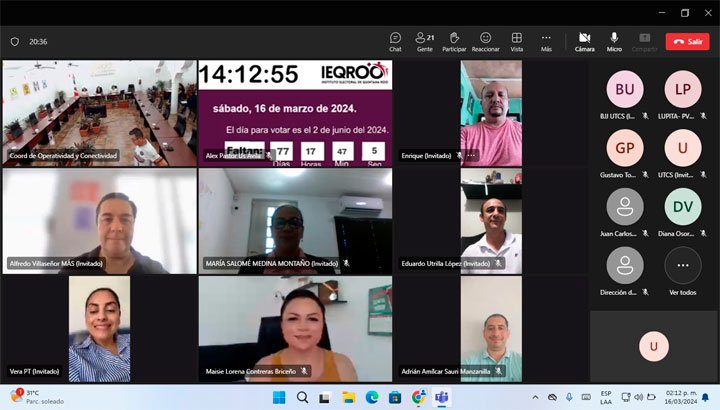Select Adrián Amílcar Sauri's video tile
720x410 pixels.
click(491, 329)
